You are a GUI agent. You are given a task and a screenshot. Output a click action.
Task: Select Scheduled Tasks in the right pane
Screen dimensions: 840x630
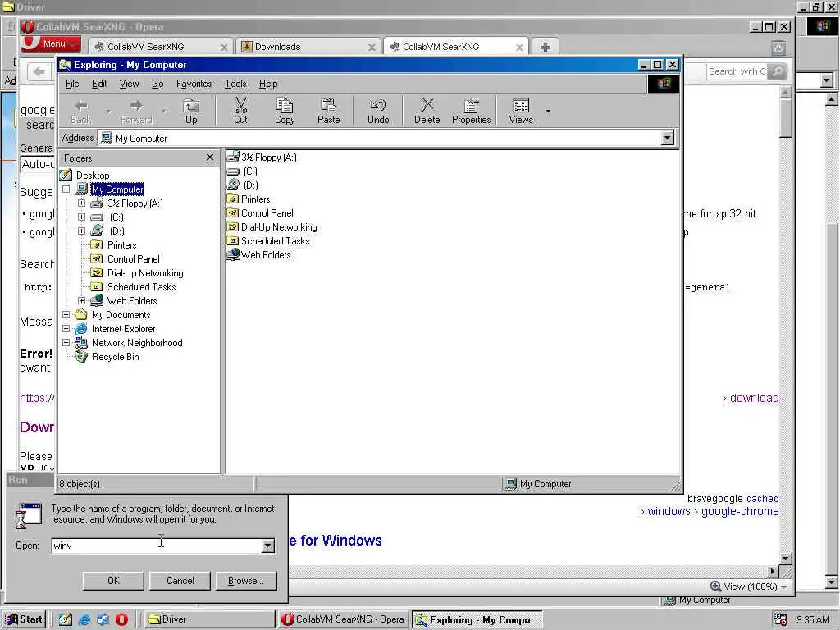click(x=268, y=241)
